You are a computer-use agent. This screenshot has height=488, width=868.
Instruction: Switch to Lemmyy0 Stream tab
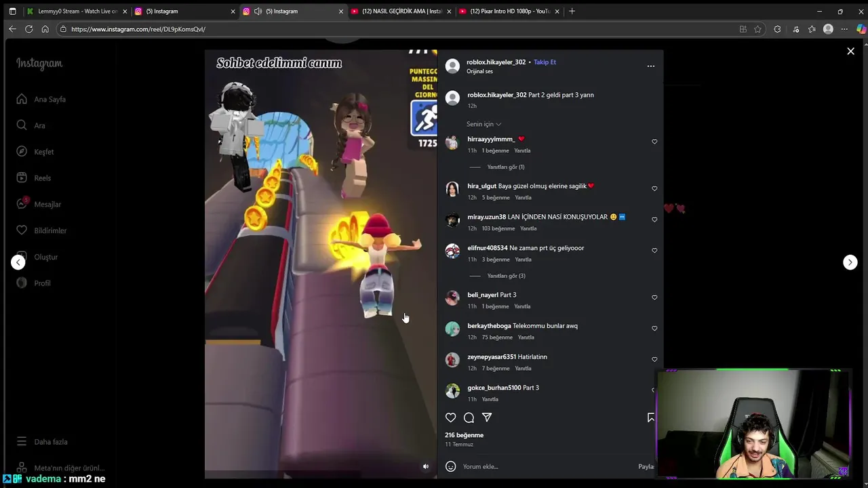[x=77, y=12]
